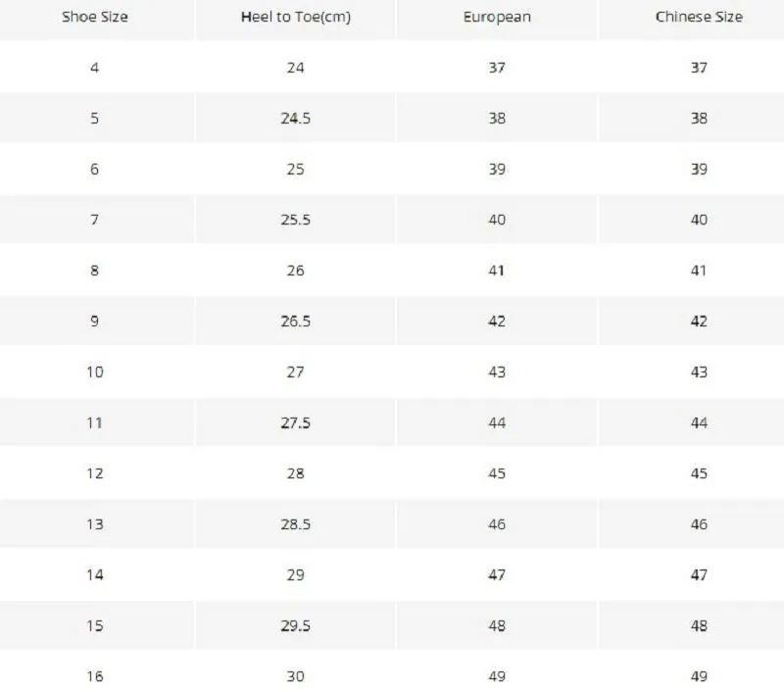The height and width of the screenshot is (692, 784).
Task: Click the European column header
Action: click(x=497, y=18)
